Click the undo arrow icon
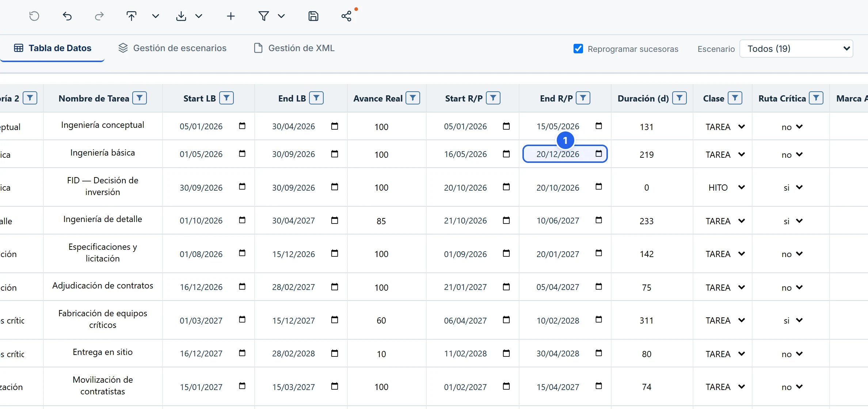The height and width of the screenshot is (409, 868). point(67,16)
